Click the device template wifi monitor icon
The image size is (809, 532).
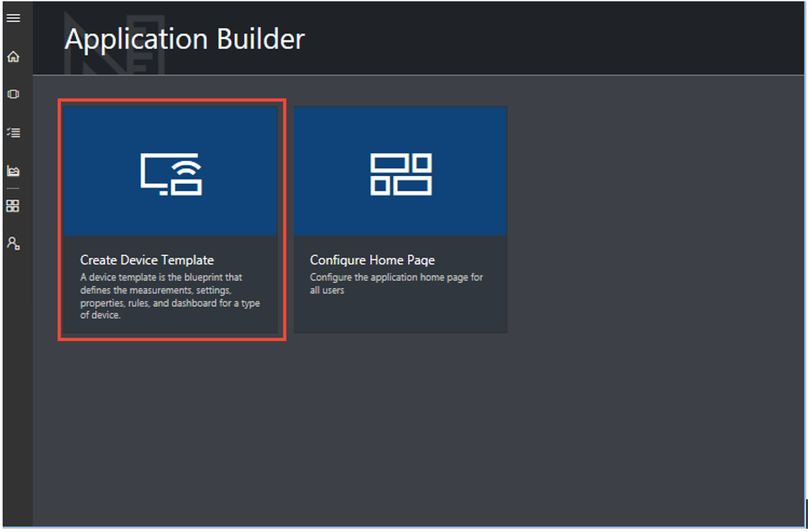pos(171,174)
